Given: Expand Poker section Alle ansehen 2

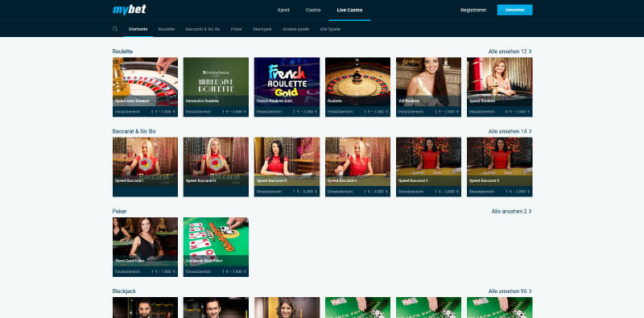Looking at the screenshot, I should point(512,211).
